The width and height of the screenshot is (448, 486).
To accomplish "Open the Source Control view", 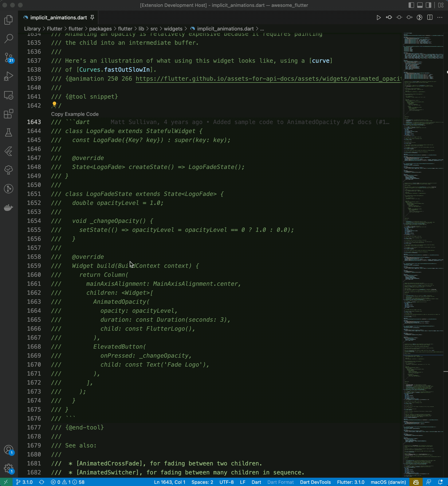I will [9, 58].
